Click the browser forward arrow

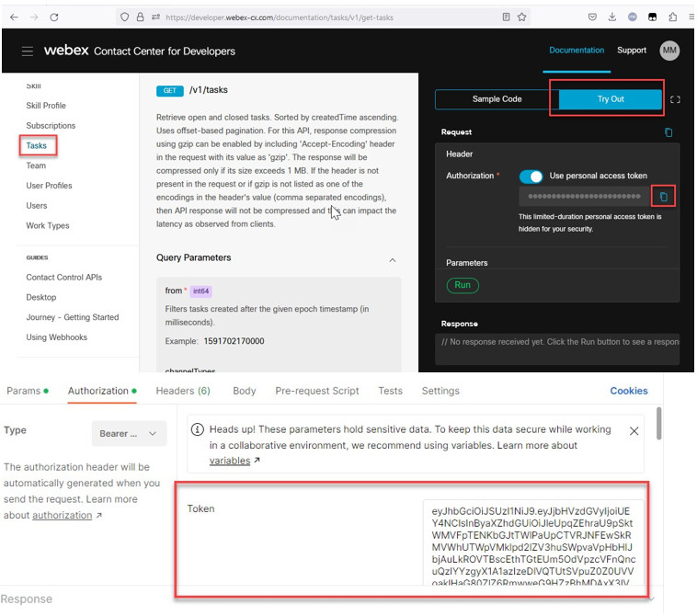coord(34,17)
